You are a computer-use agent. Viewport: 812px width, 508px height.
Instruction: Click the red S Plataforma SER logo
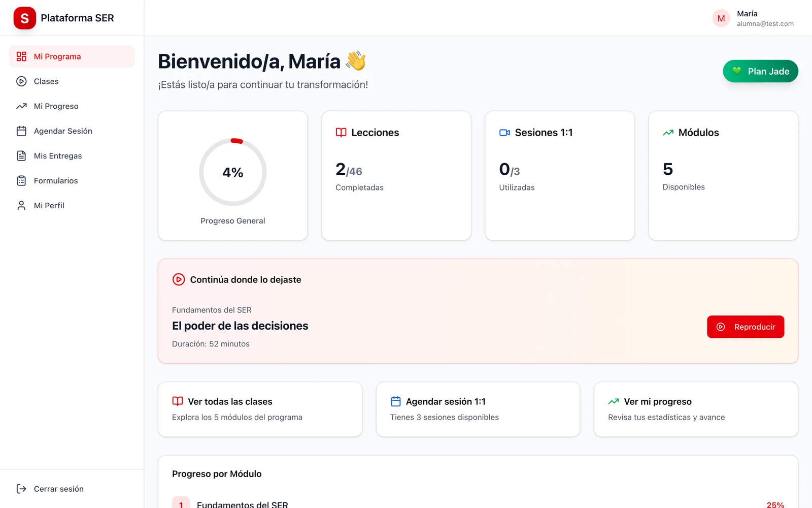(24, 18)
